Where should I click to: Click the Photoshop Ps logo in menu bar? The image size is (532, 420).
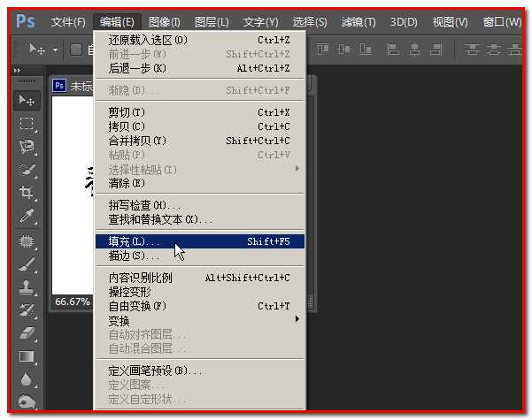(x=26, y=21)
